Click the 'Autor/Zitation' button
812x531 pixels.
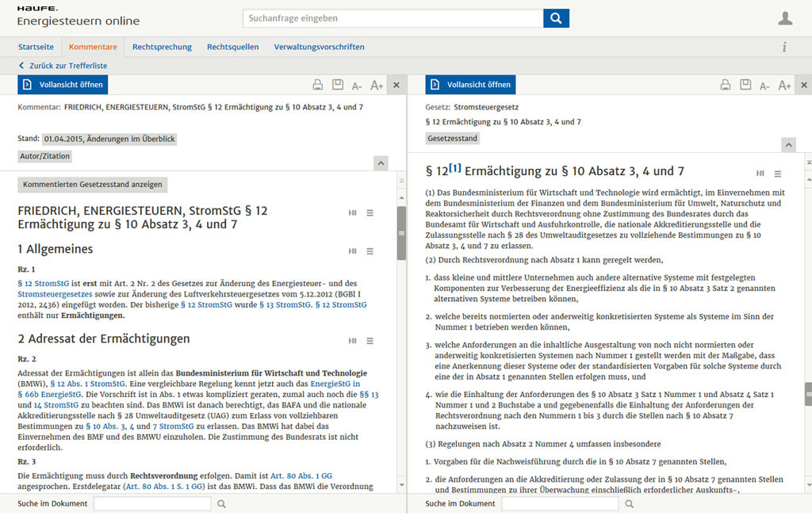click(x=44, y=156)
